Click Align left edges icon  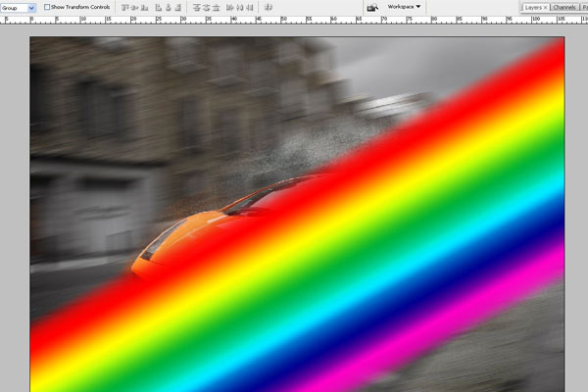pos(158,8)
